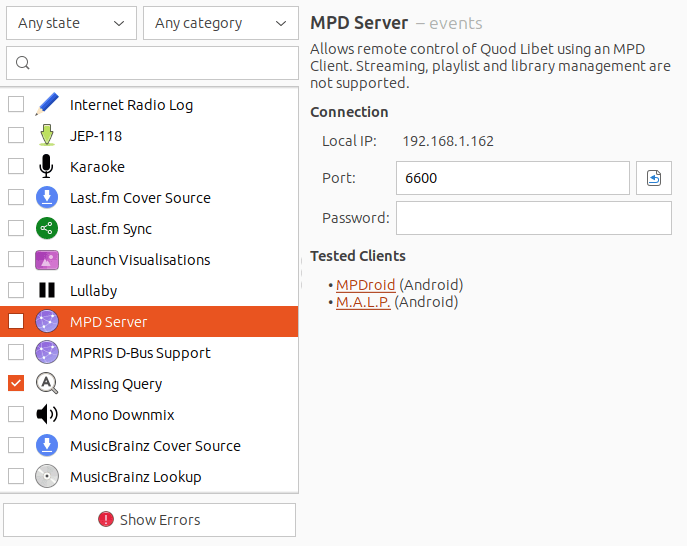Select the JEP-118 plugin row

(149, 135)
